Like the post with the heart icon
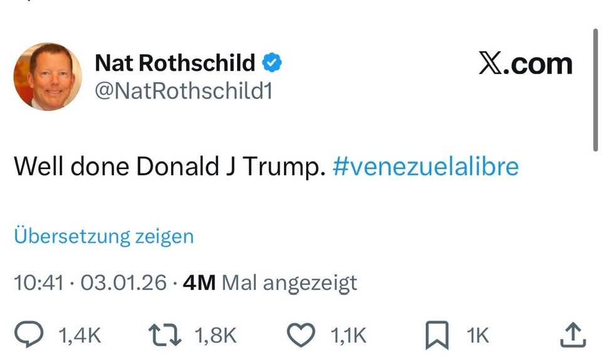Viewport: 602px width, 364px height. coord(301,335)
